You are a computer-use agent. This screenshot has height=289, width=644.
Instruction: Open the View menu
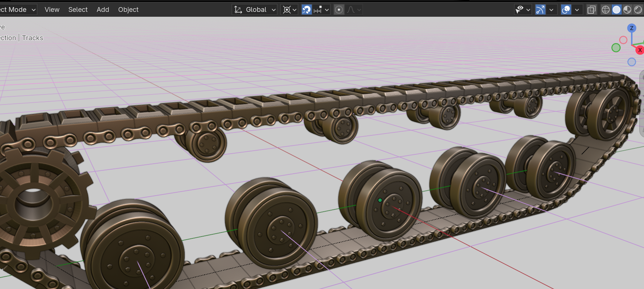[52, 10]
